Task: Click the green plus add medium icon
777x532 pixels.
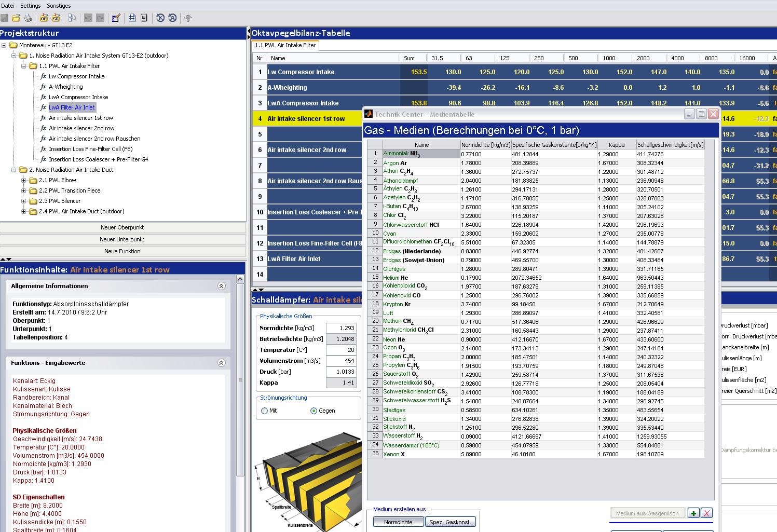Action: [693, 513]
